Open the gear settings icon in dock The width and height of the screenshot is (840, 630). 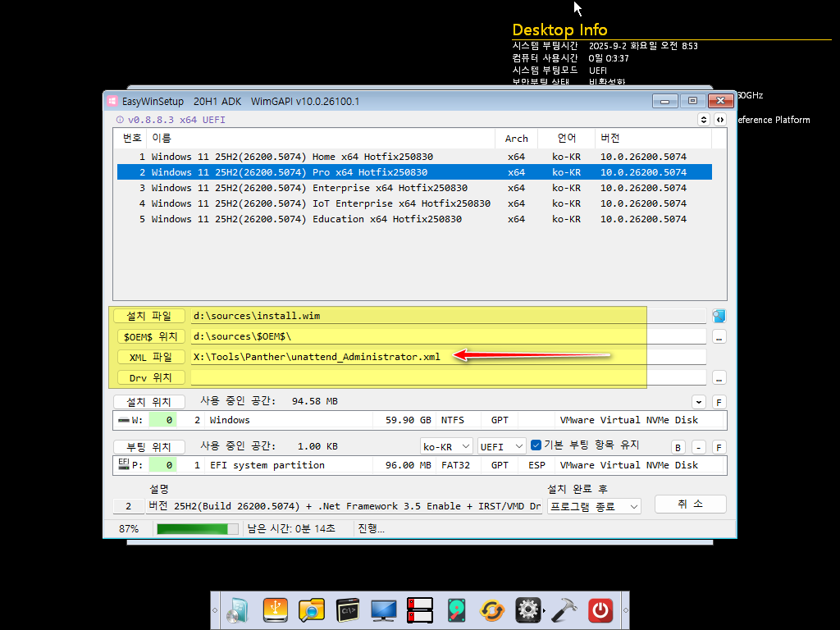click(x=528, y=609)
